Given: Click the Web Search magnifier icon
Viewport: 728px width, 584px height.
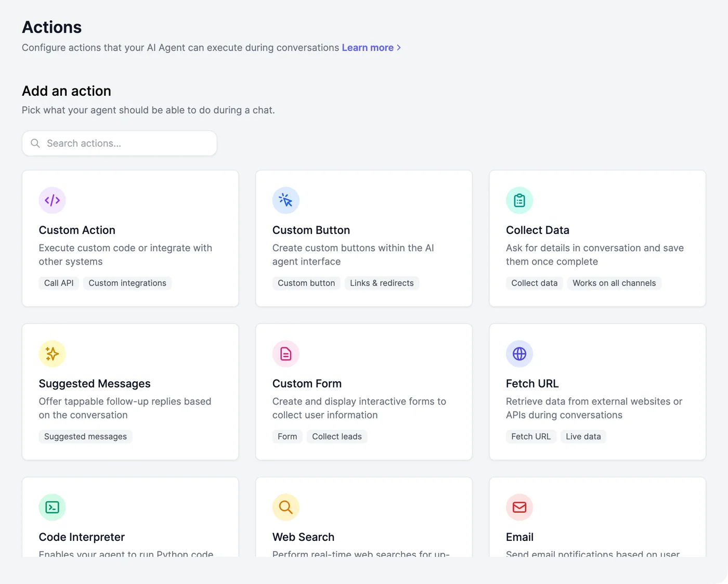Looking at the screenshot, I should point(285,507).
